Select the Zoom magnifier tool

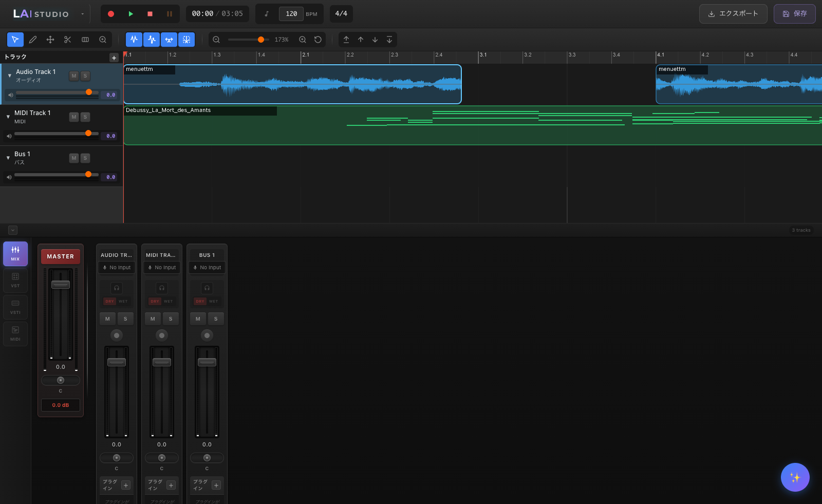pos(102,40)
